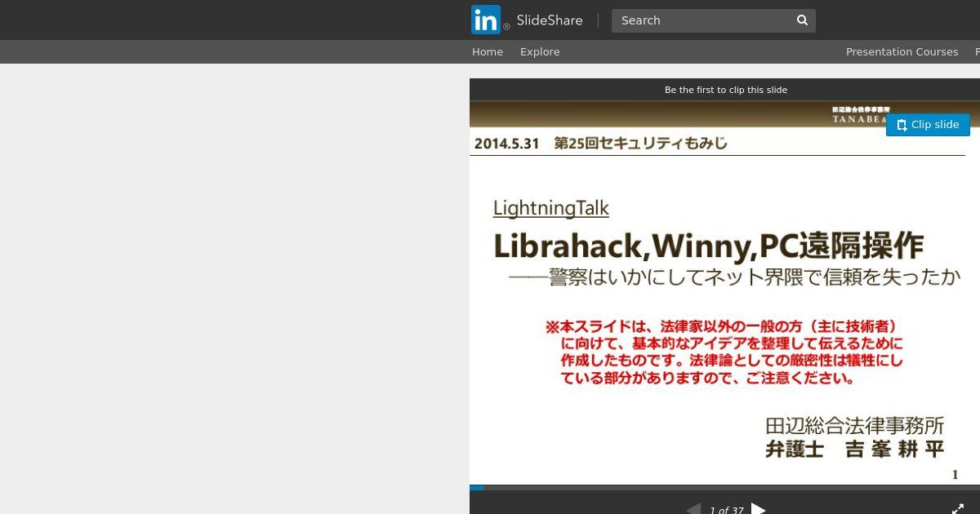
Task: Open the SlideShare home link
Action: pyautogui.click(x=550, y=20)
